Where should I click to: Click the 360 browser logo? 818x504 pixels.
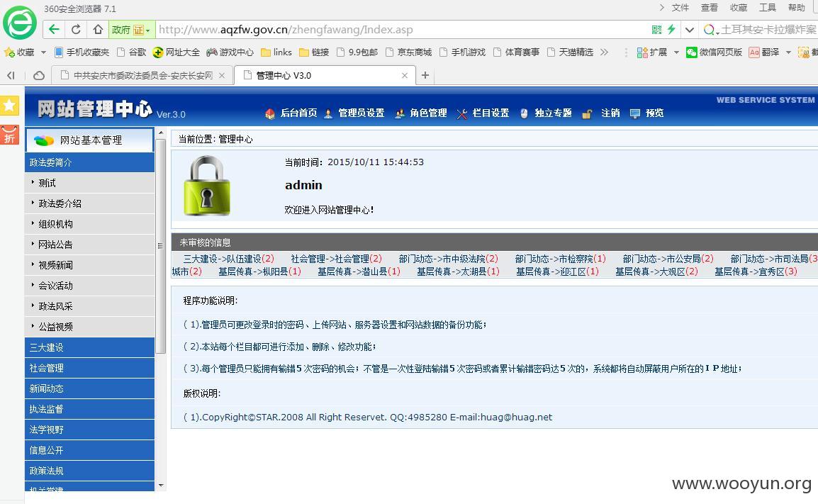[20, 23]
